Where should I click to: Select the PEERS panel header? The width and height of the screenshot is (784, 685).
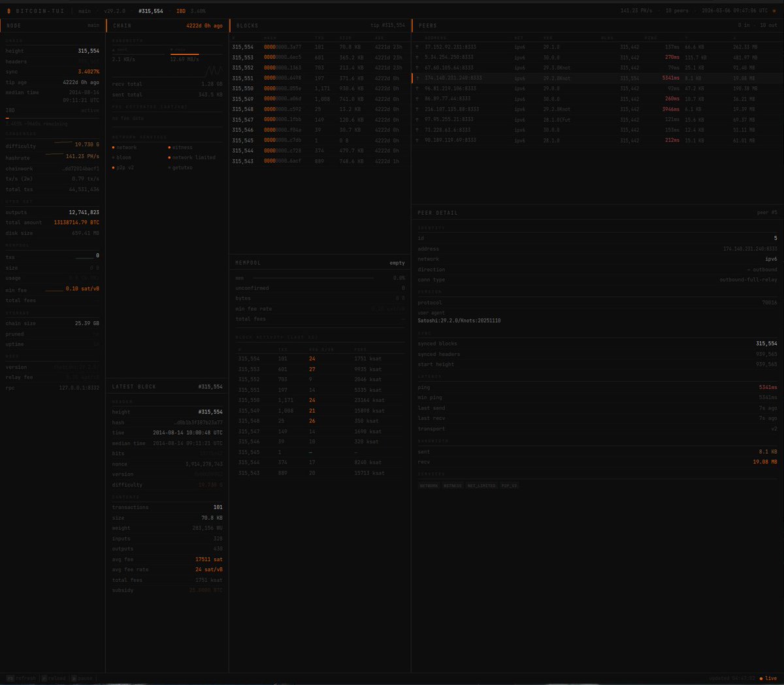coord(597,25)
